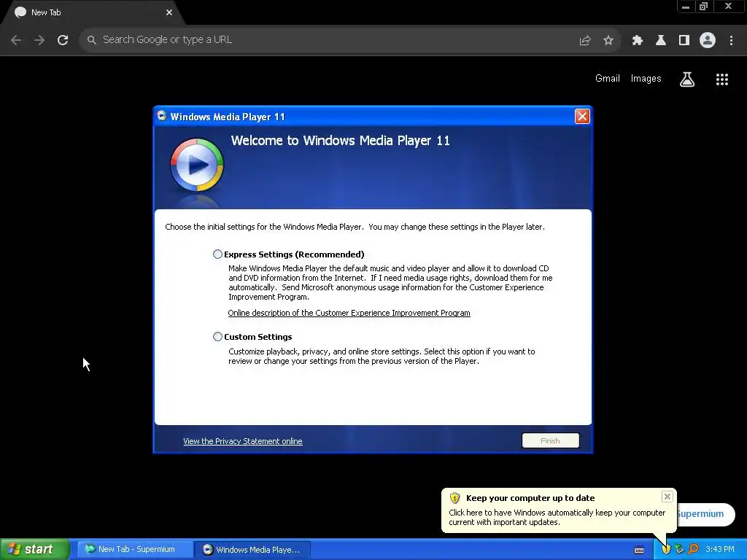The height and width of the screenshot is (560, 747).
Task: Click the taskbar clock showing 3:43 PM
Action: coord(720,549)
